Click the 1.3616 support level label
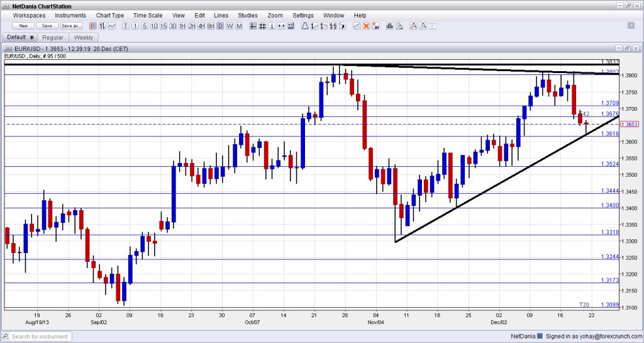644x343 pixels. point(610,134)
